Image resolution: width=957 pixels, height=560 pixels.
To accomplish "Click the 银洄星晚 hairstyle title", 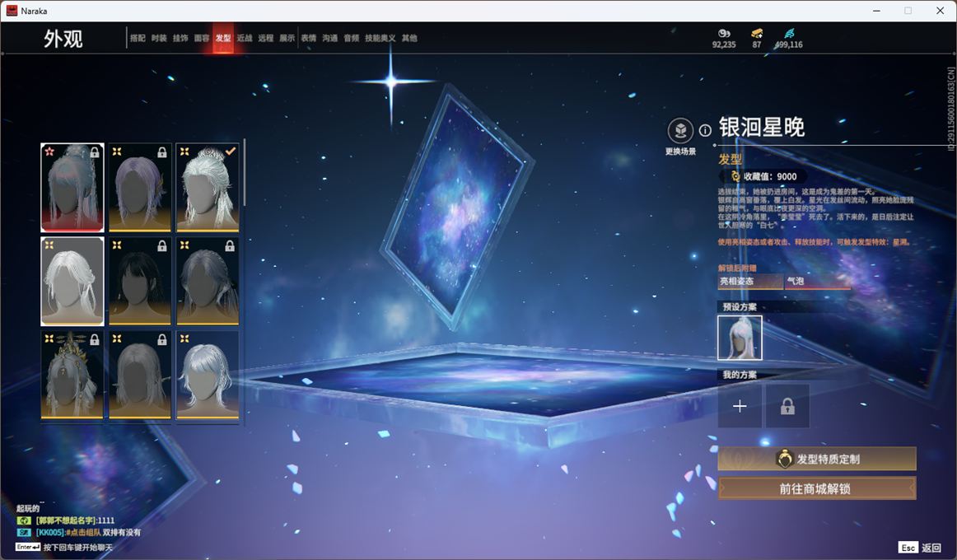I will pos(761,127).
